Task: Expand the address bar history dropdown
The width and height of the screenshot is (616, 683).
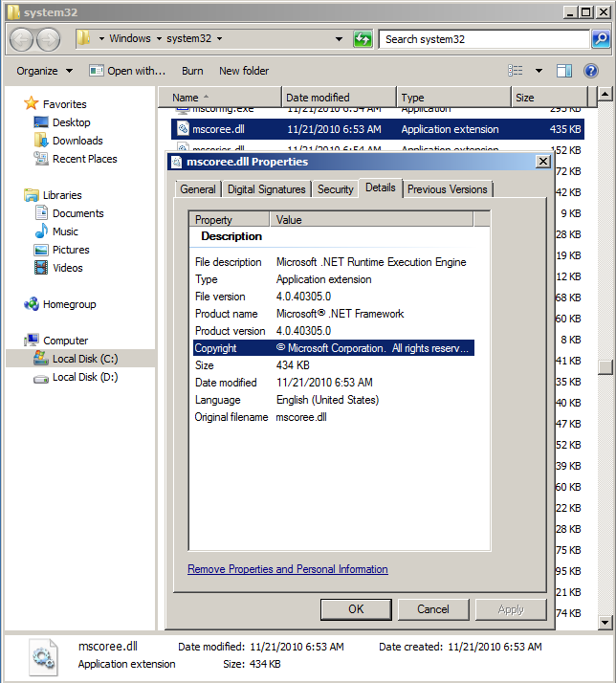Action: pyautogui.click(x=339, y=39)
